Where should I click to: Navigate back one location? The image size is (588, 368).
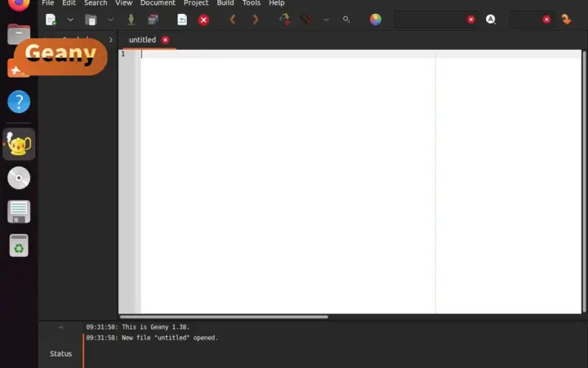(233, 20)
